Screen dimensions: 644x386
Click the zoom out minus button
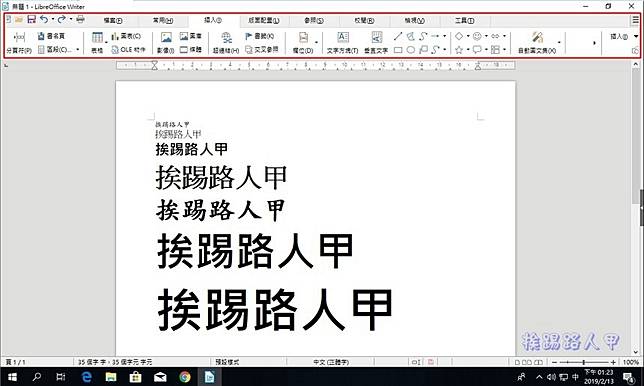click(x=554, y=362)
